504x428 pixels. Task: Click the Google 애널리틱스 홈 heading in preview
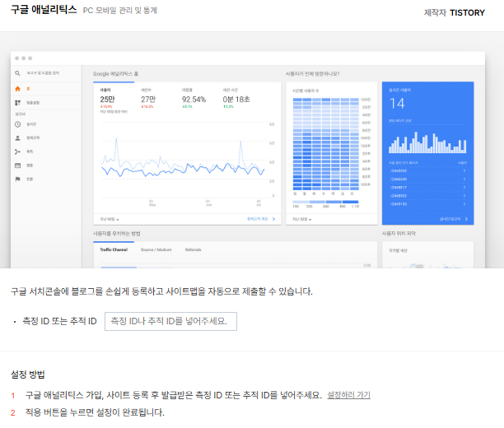point(116,74)
